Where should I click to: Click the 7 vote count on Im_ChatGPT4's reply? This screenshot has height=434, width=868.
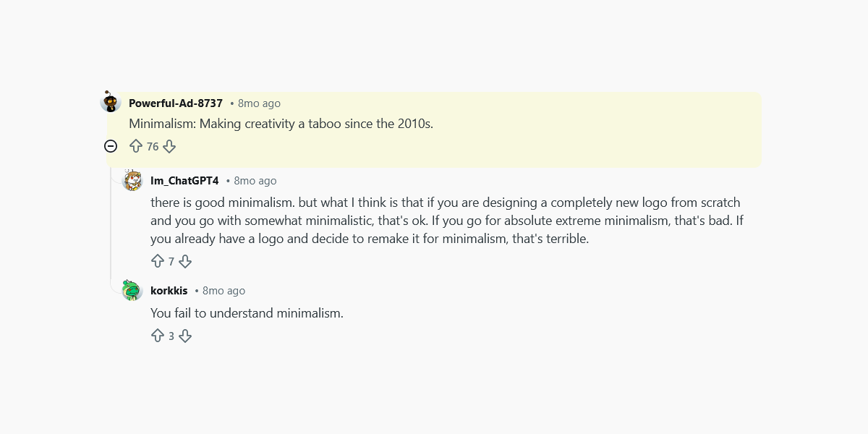(172, 261)
